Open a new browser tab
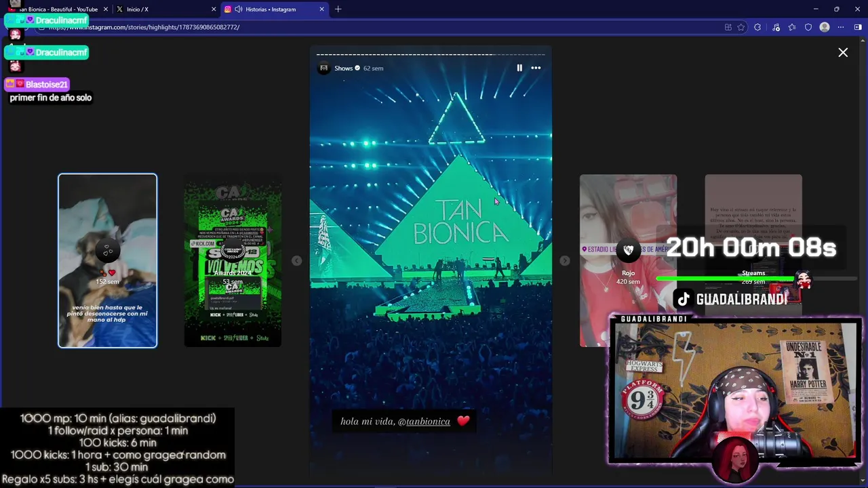The height and width of the screenshot is (488, 868). point(338,9)
